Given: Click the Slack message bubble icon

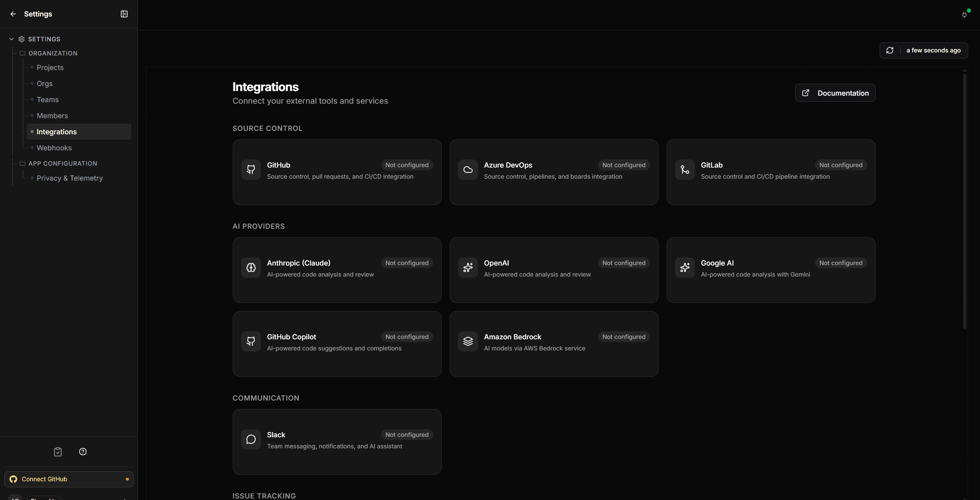Looking at the screenshot, I should pos(251,439).
